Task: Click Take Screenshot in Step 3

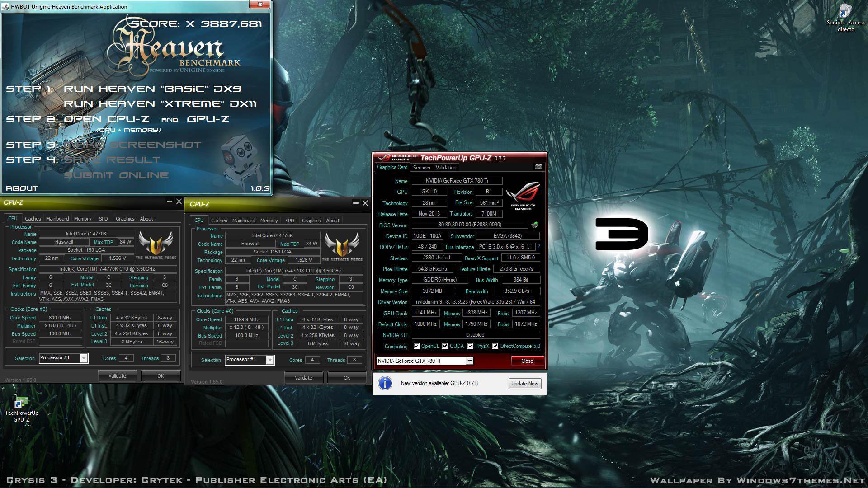Action: pyautogui.click(x=133, y=145)
